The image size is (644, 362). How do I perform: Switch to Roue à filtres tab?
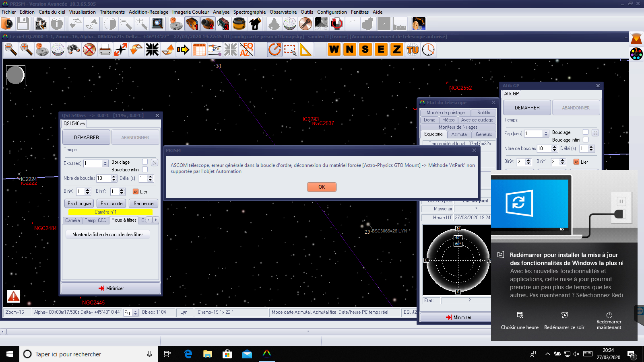124,220
